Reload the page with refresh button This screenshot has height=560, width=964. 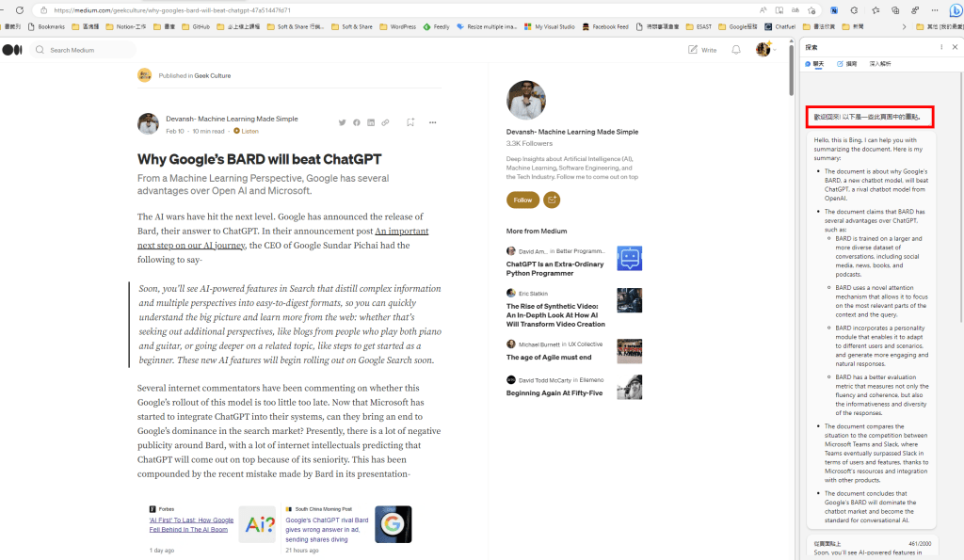click(x=19, y=9)
